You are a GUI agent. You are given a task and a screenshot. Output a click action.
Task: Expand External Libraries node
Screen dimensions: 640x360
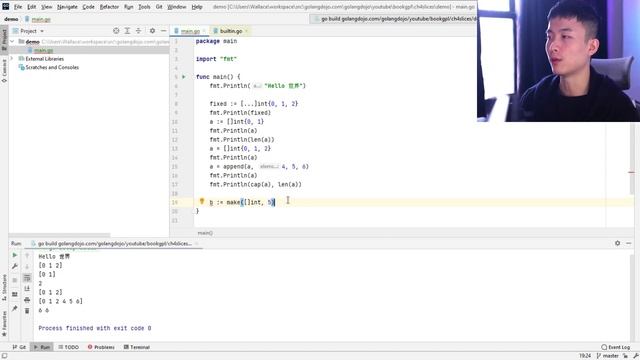[12, 59]
